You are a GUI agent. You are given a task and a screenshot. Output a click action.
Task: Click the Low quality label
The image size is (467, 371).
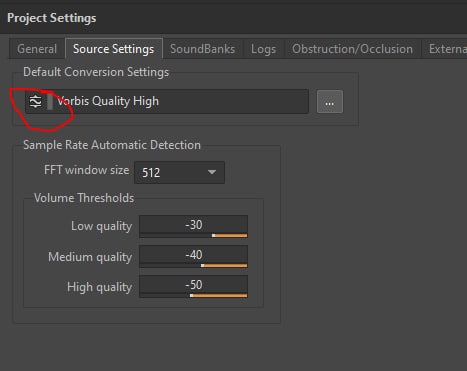click(102, 226)
